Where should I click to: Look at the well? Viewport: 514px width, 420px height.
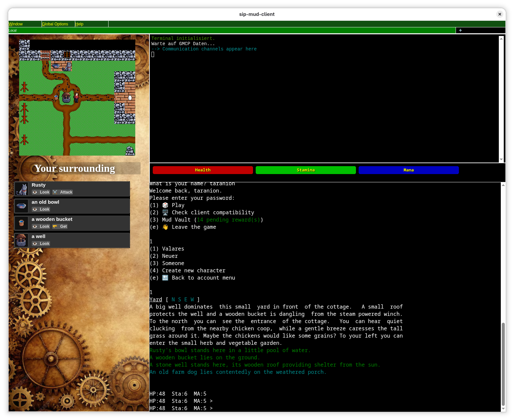coord(41,244)
